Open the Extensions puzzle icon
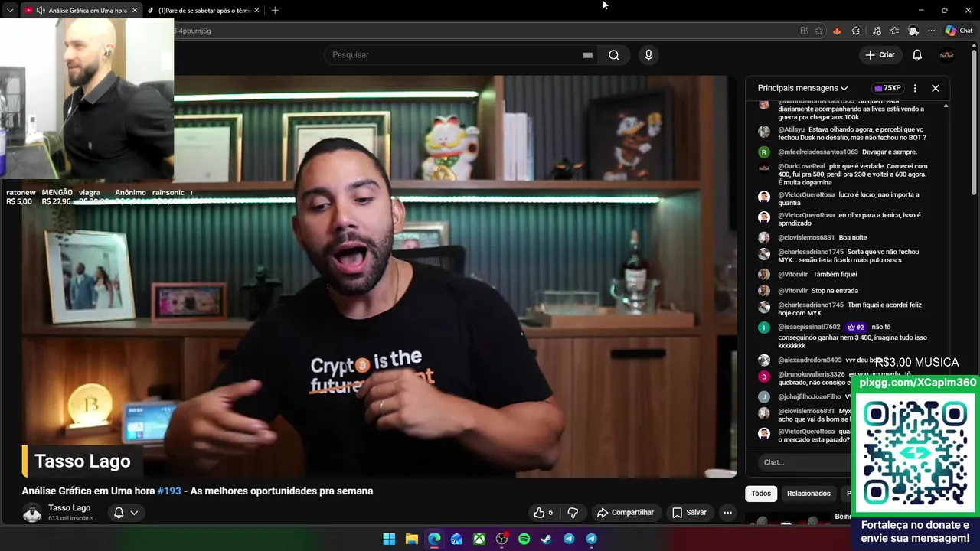 pyautogui.click(x=856, y=31)
